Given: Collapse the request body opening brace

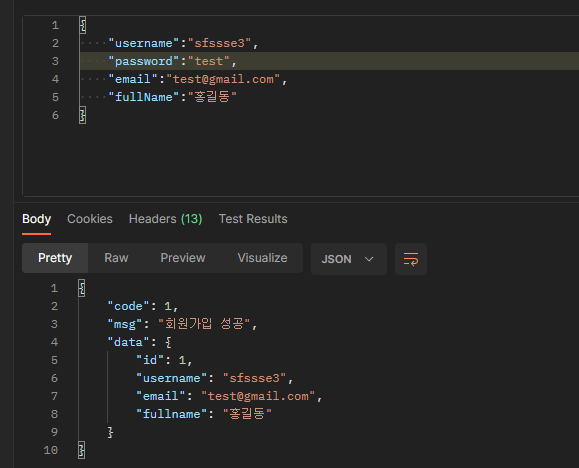Looking at the screenshot, I should click(x=83, y=25).
